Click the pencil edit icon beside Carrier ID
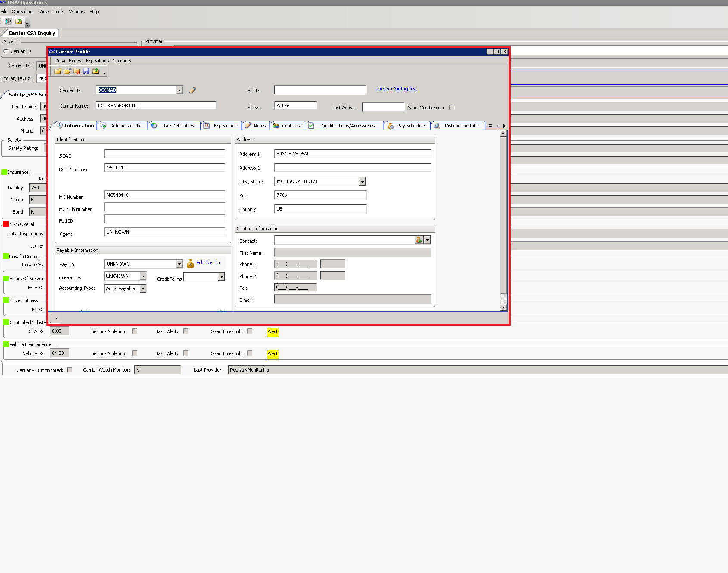 tap(192, 90)
